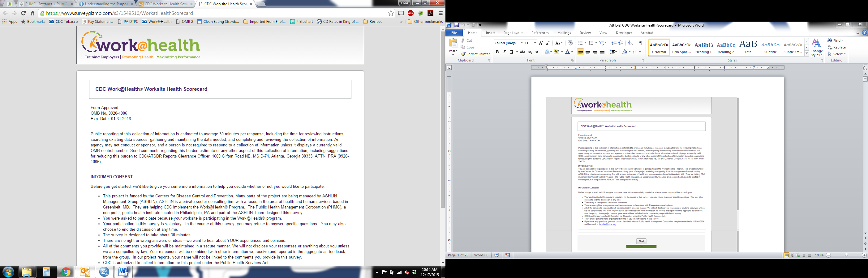
Task: Toggle bold formatting
Action: [497, 52]
